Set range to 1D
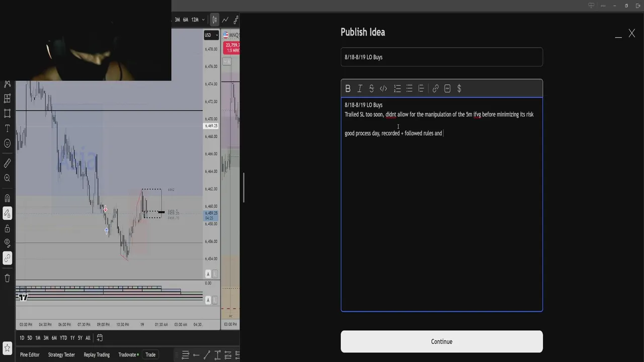 point(22,338)
